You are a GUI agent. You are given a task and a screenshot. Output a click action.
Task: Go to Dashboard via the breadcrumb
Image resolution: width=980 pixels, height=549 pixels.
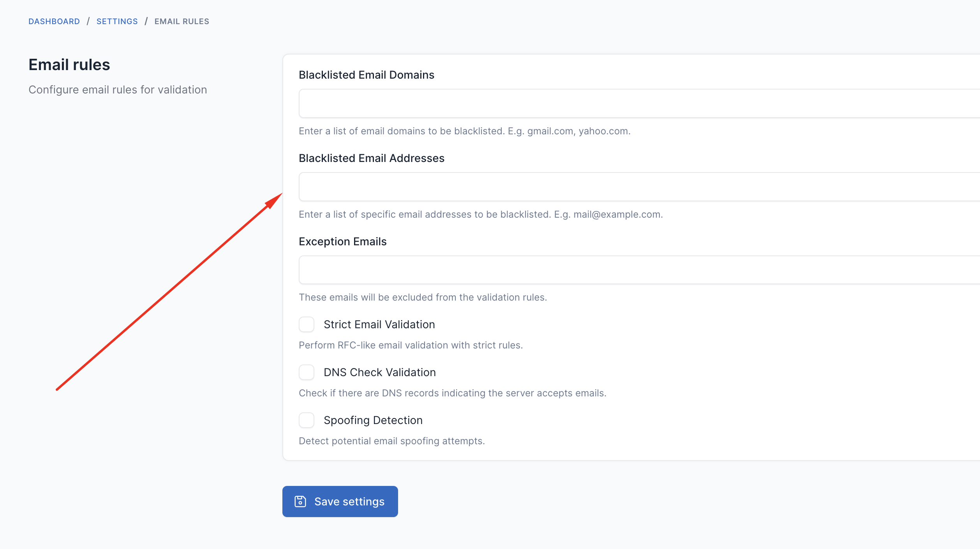[54, 21]
